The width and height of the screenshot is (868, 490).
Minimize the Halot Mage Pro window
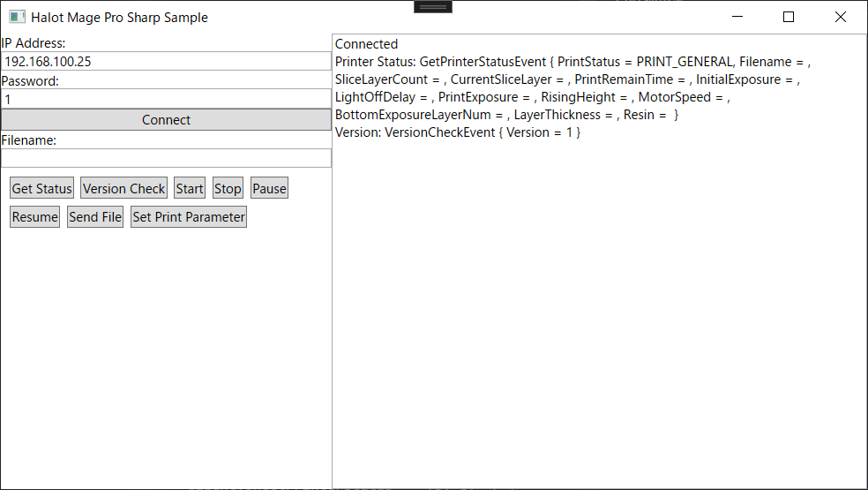click(x=737, y=17)
